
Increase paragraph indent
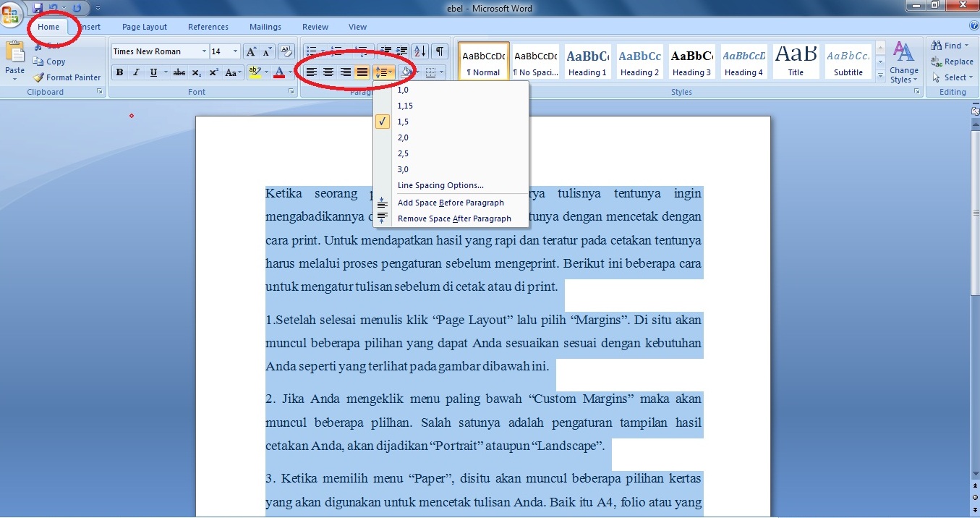tap(401, 51)
